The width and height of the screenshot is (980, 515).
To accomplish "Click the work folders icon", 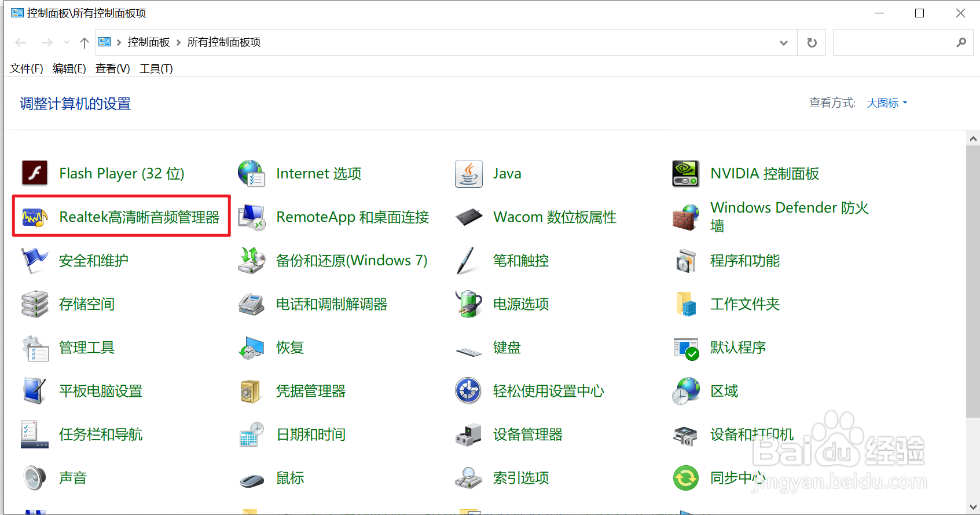I will point(686,304).
